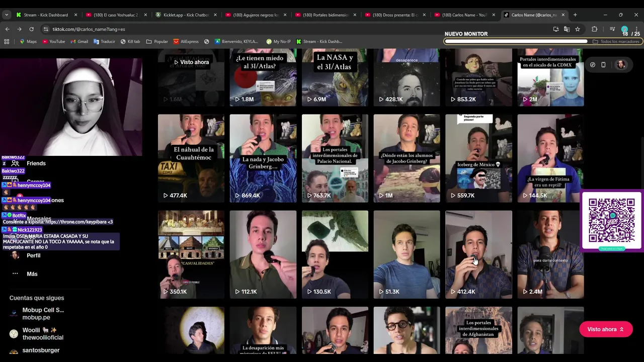The height and width of the screenshot is (362, 644).
Task: Open the video with 112.1K views
Action: tap(263, 254)
